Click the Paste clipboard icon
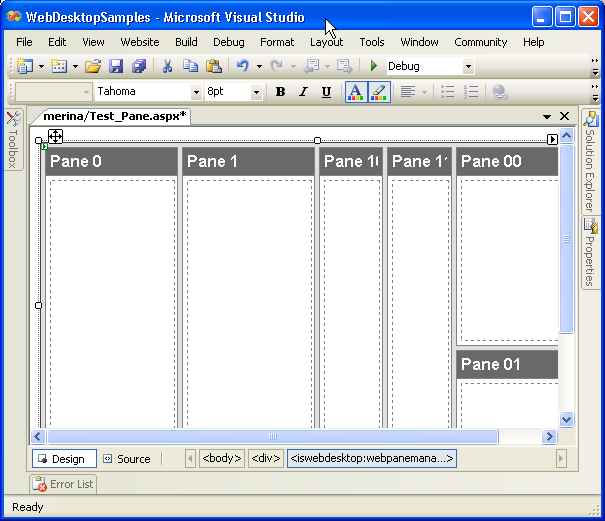 [214, 66]
